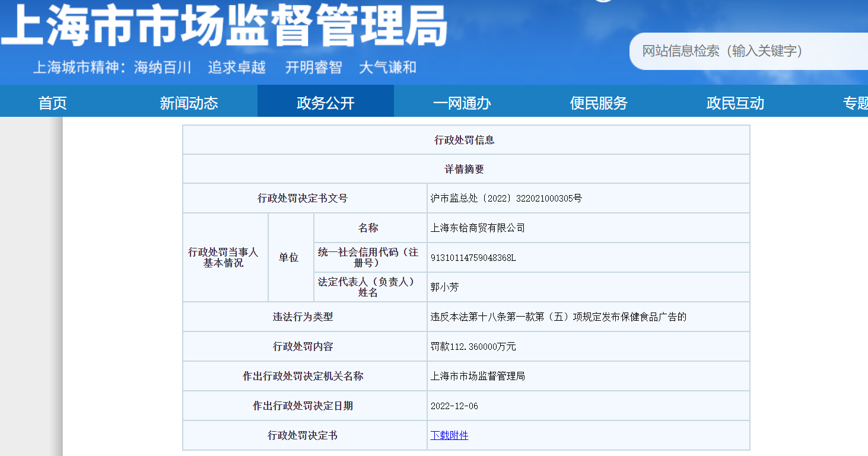This screenshot has width=868, height=456.
Task: Click the 网站信息检索 search field
Action: click(748, 51)
